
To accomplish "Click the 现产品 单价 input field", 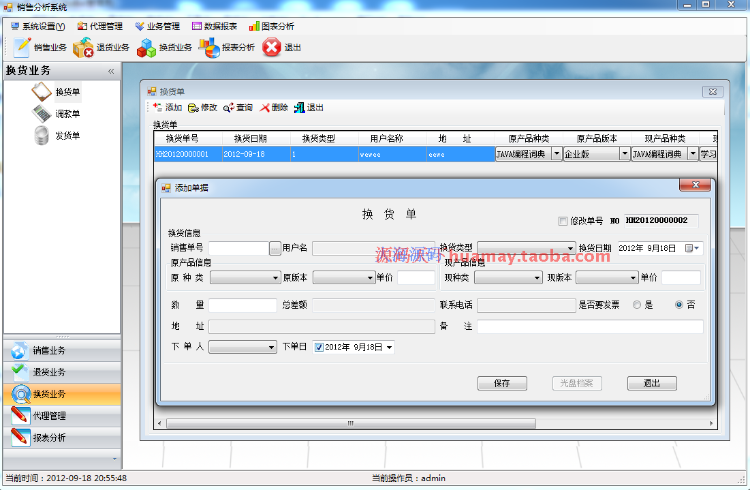I will click(681, 278).
